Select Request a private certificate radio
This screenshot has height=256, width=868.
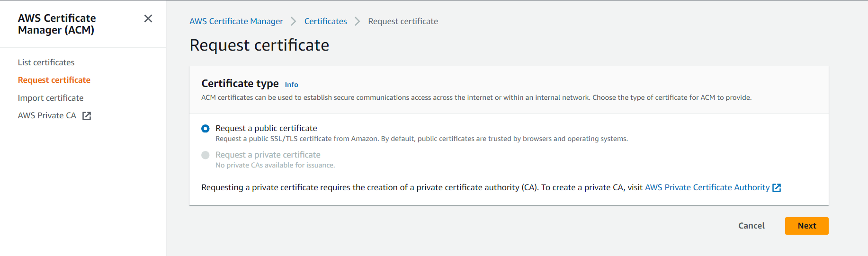tap(206, 155)
